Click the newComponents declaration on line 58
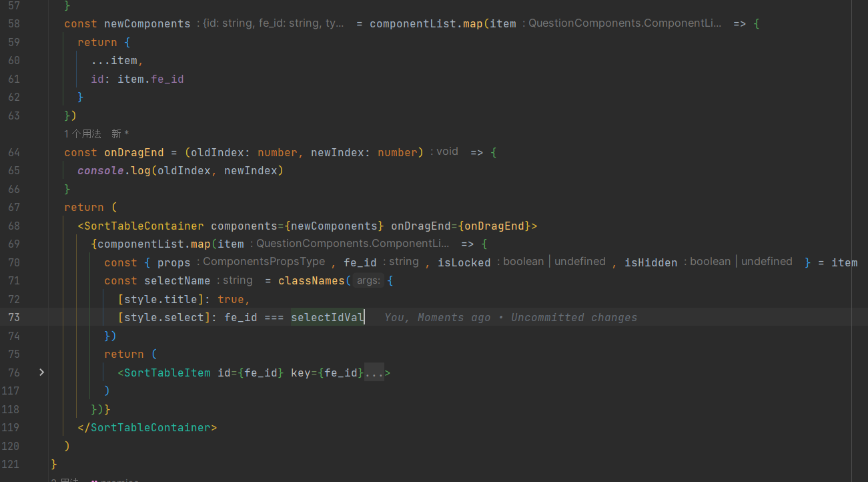868x482 pixels. point(147,23)
